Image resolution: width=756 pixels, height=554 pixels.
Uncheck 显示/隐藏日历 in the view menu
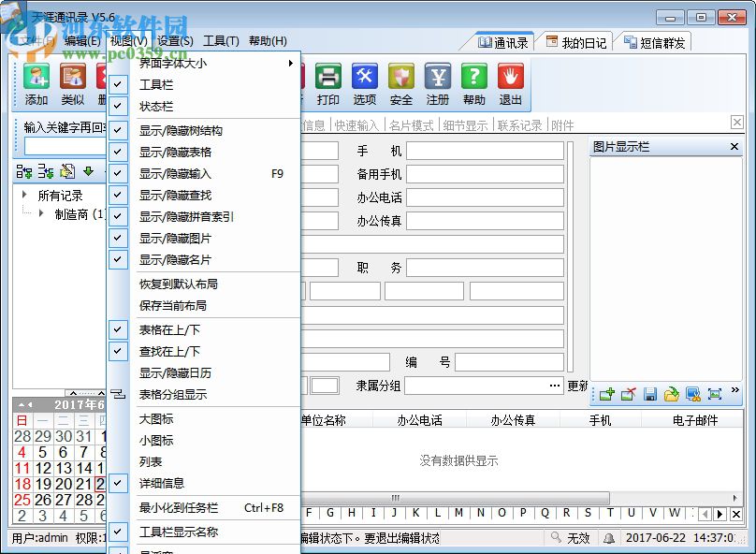click(175, 372)
